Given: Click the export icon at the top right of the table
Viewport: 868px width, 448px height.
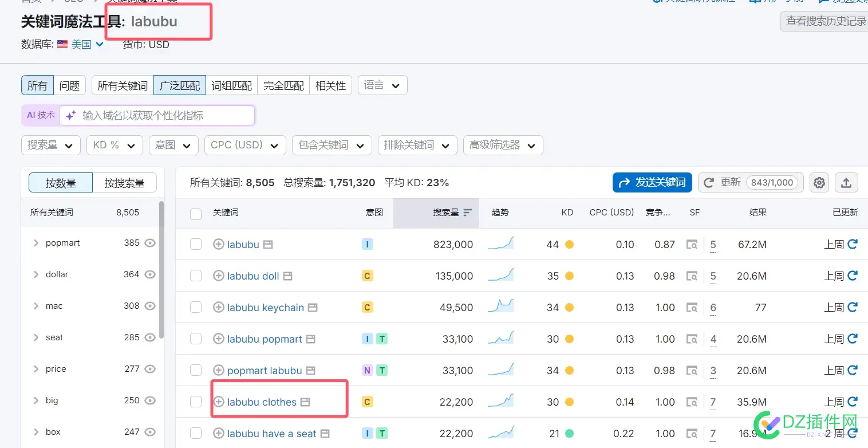Looking at the screenshot, I should pyautogui.click(x=846, y=182).
